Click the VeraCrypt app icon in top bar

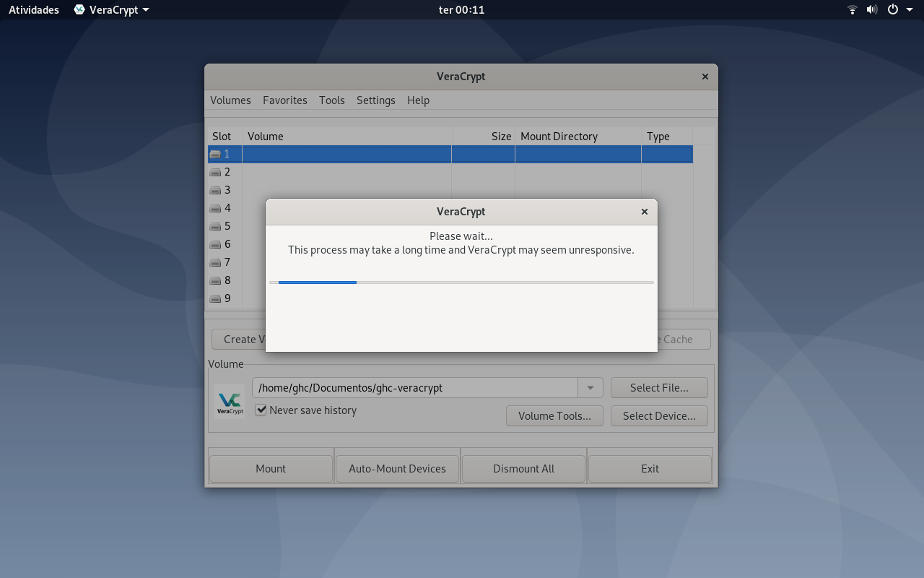[x=79, y=10]
